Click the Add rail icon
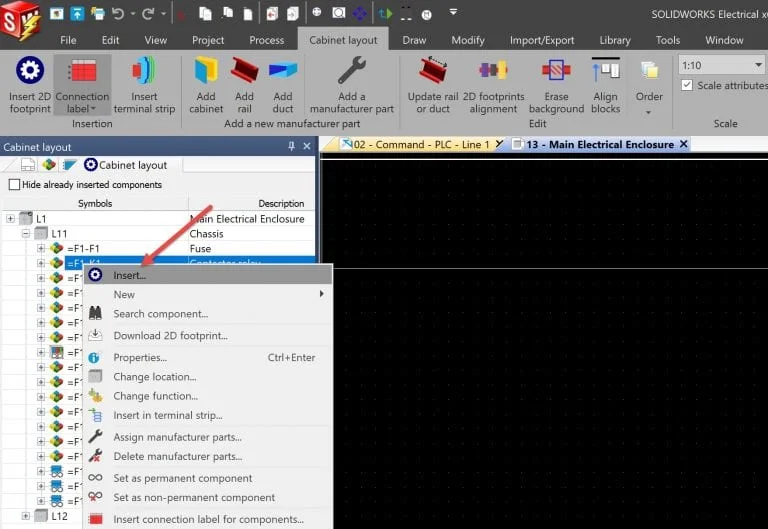 coord(244,72)
